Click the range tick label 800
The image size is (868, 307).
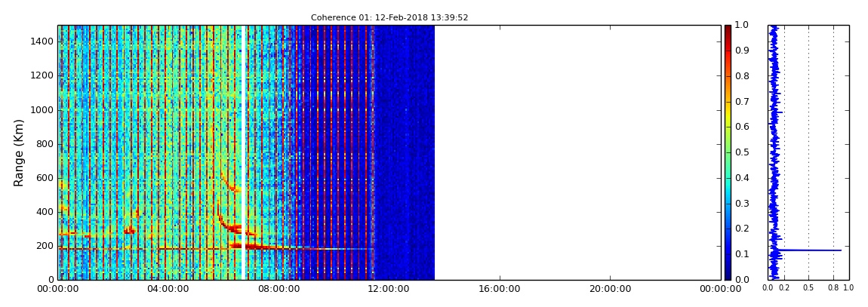tap(45, 144)
